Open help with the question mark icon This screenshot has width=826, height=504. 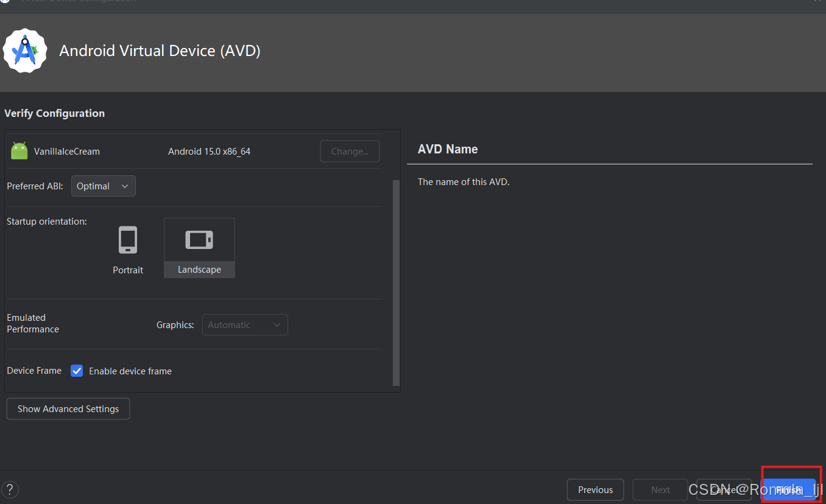[x=10, y=489]
